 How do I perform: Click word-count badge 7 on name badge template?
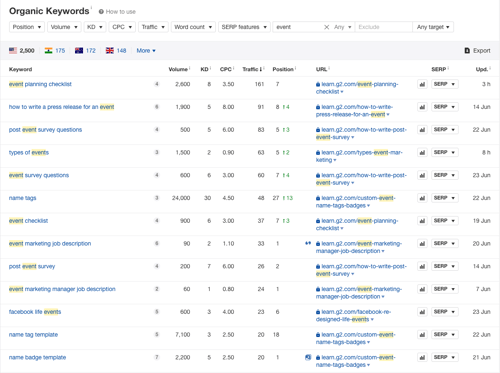click(157, 357)
